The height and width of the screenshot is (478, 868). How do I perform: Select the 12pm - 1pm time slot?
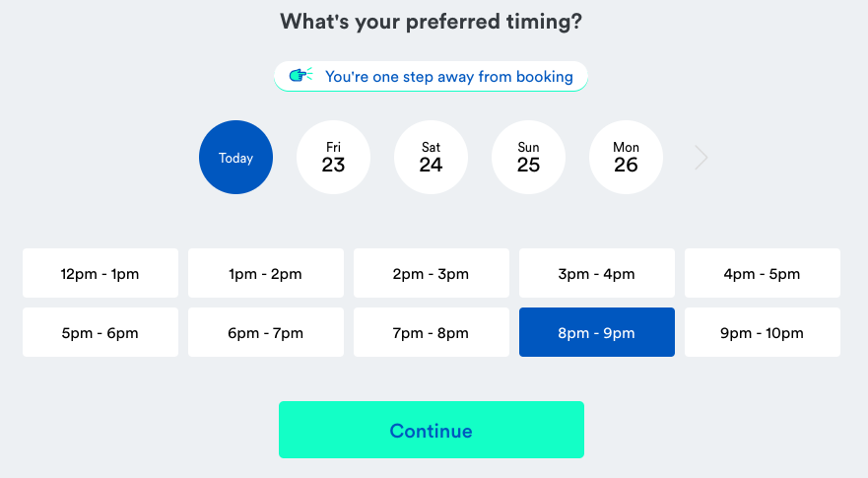(x=100, y=273)
